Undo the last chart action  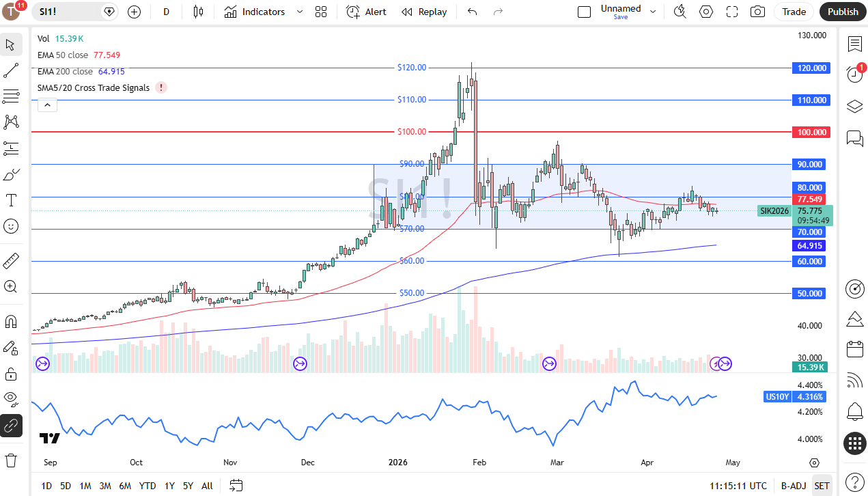(473, 12)
